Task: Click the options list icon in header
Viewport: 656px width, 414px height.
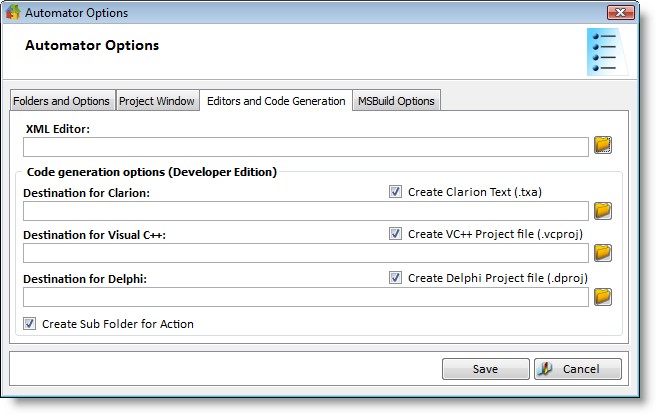Action: pyautogui.click(x=607, y=52)
